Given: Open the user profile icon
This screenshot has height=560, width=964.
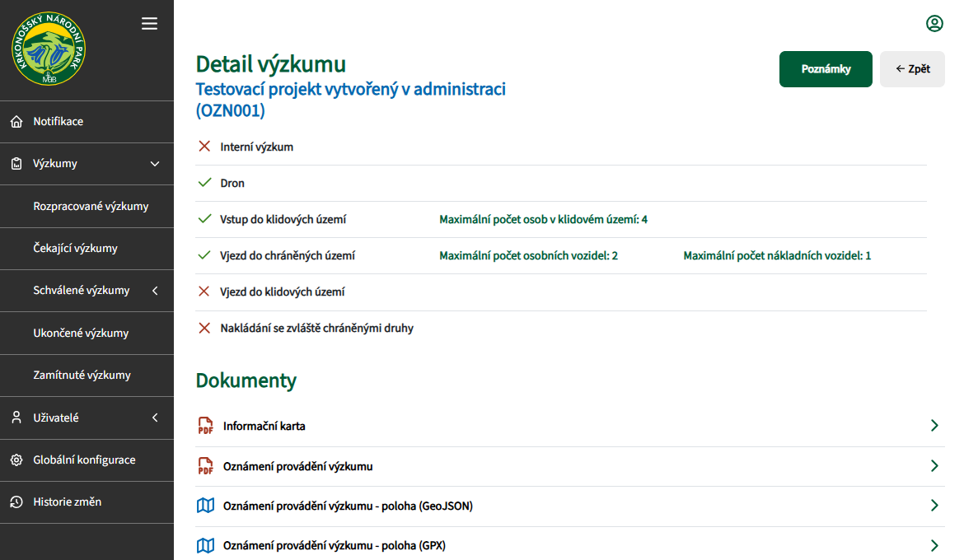Looking at the screenshot, I should click(934, 24).
